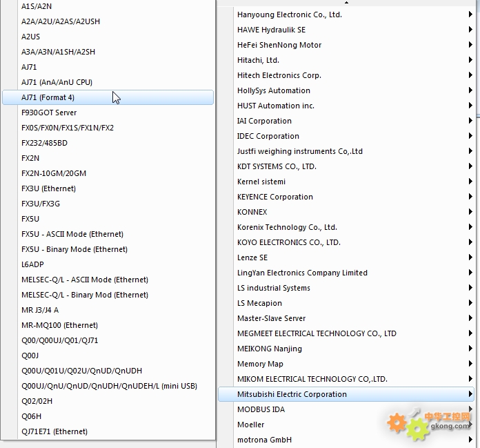This screenshot has width=480, height=448.
Task: Open KEYENCE Corporation manufacturer
Action: click(346, 197)
